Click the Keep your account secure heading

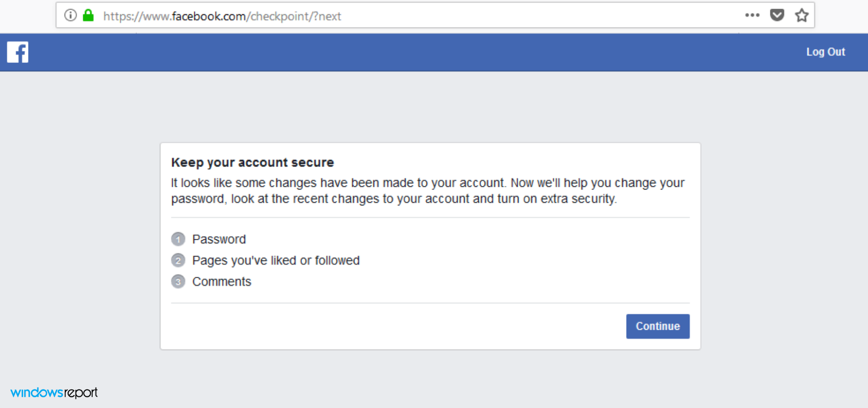click(252, 162)
